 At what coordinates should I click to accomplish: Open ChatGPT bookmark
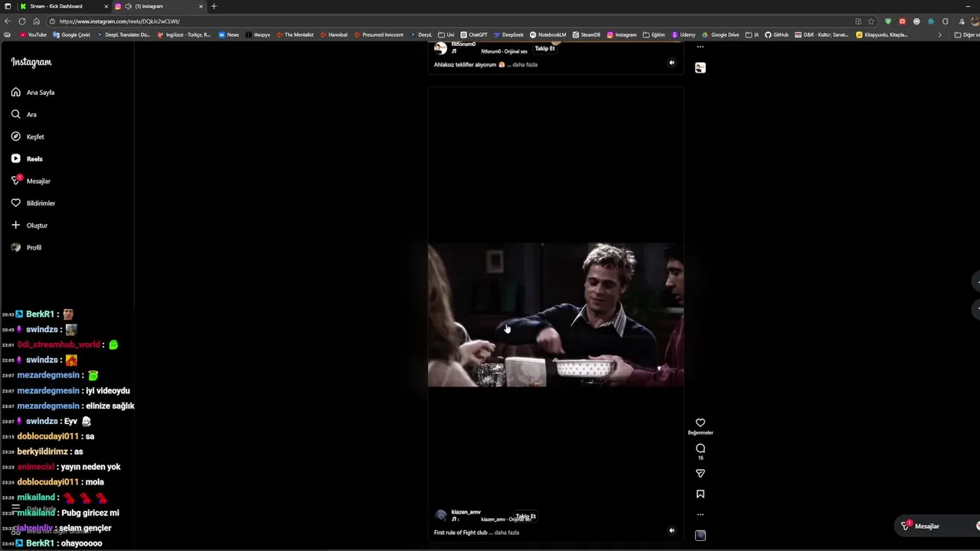(474, 34)
